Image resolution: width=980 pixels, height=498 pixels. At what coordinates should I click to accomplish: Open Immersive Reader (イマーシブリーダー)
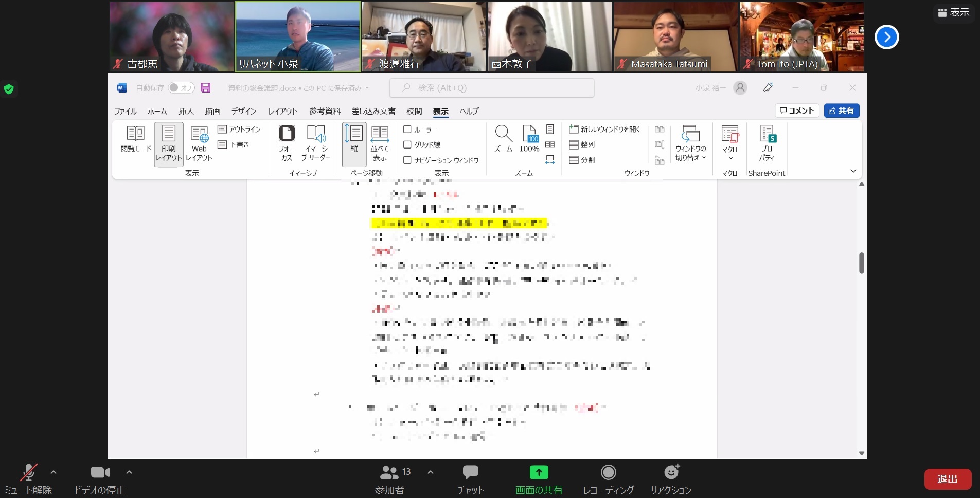[316, 144]
